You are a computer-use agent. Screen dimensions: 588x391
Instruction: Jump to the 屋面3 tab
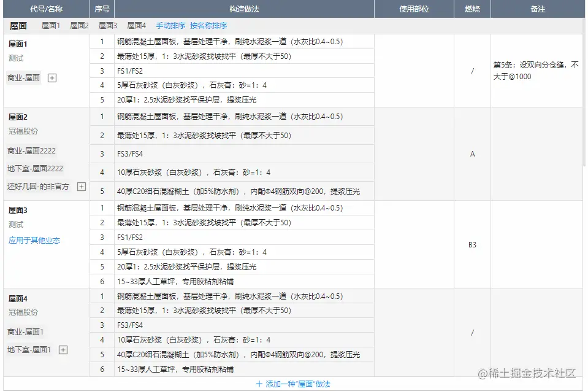pos(108,26)
